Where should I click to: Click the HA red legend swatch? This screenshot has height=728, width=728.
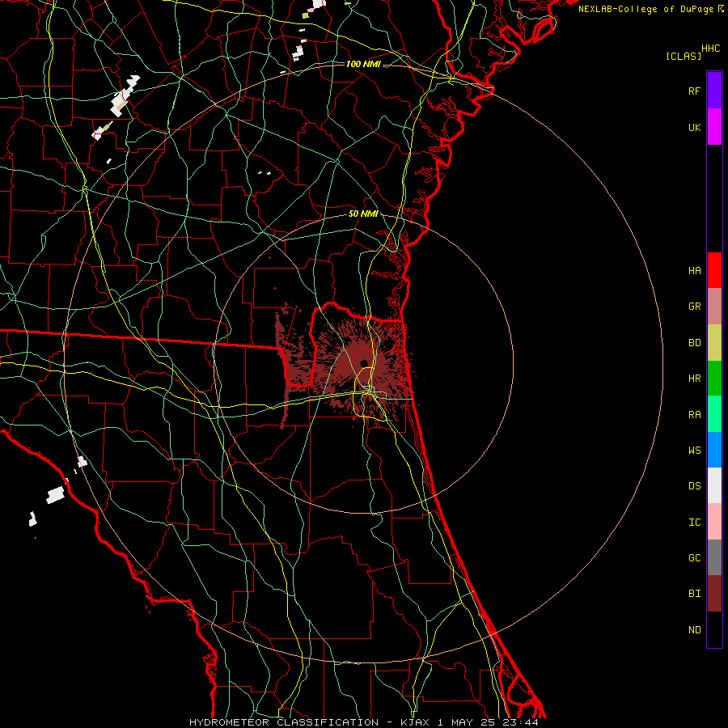[x=714, y=270]
